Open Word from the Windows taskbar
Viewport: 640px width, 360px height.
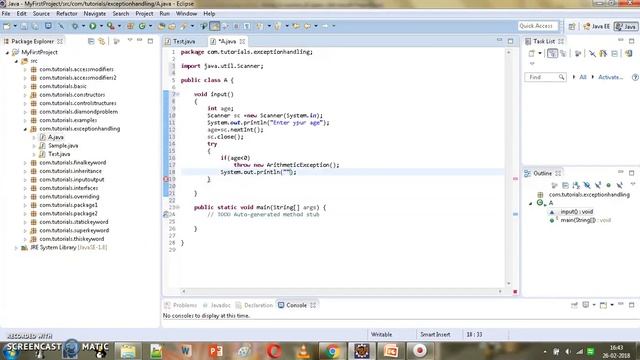click(186, 351)
